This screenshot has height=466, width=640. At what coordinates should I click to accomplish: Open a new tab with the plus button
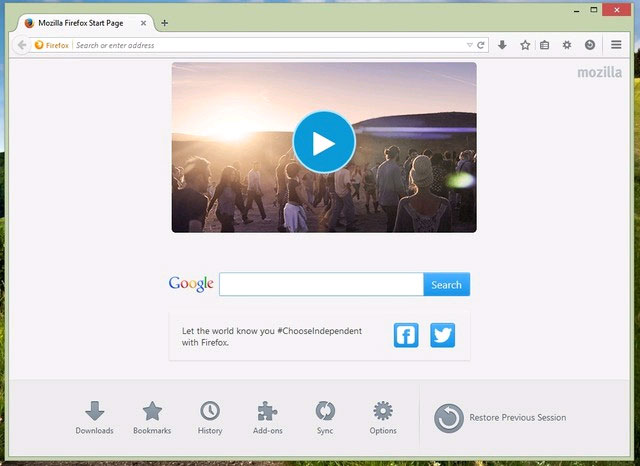tap(165, 22)
